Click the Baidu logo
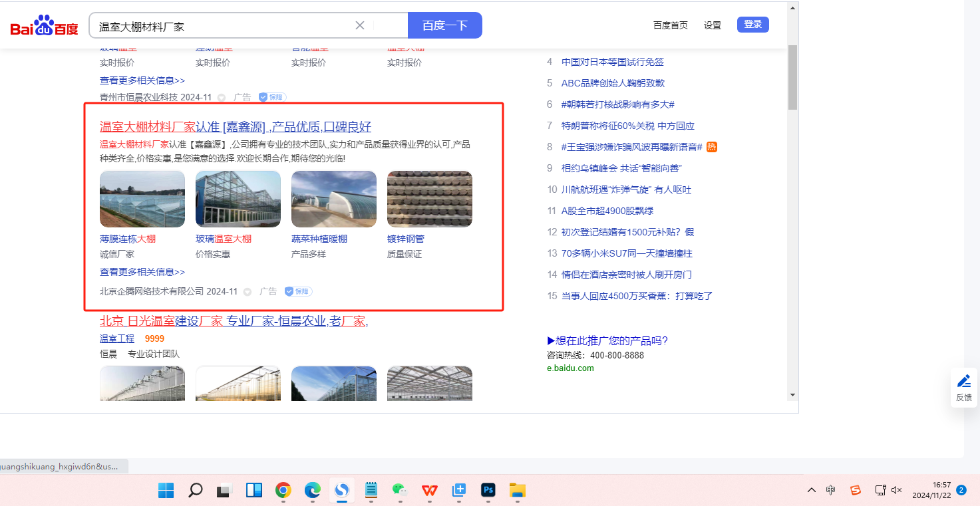 [x=44, y=26]
